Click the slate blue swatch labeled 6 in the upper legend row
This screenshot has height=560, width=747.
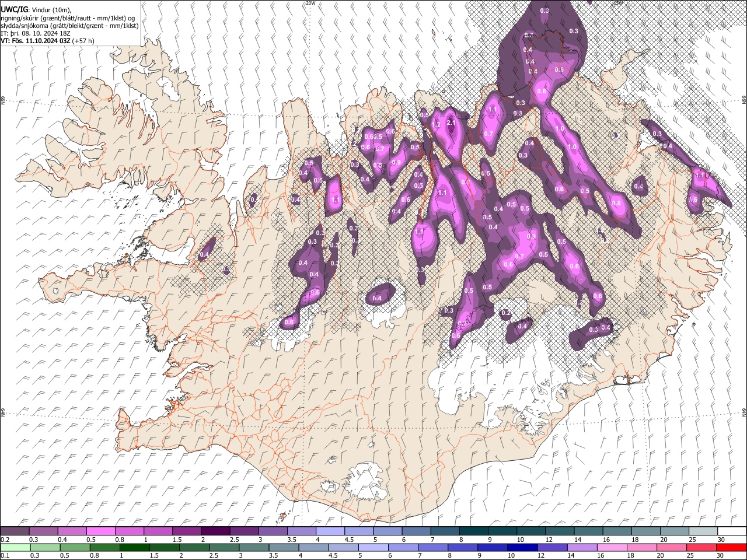416,531
